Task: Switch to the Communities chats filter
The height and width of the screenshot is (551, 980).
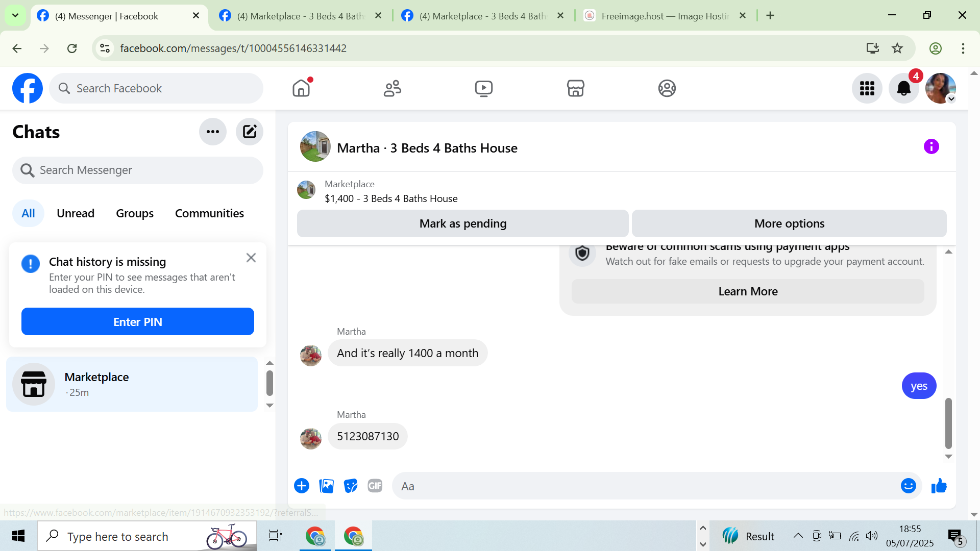Action: tap(209, 213)
